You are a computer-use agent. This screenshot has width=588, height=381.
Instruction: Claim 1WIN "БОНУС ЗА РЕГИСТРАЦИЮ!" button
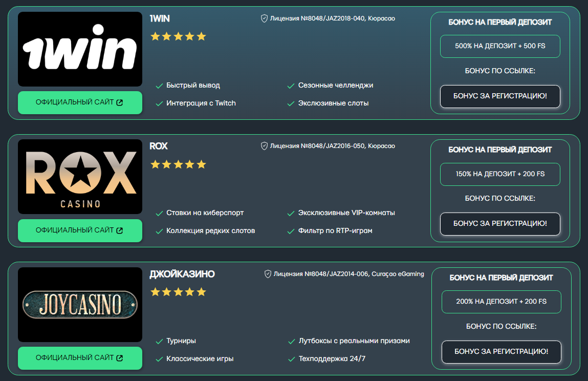(x=500, y=96)
